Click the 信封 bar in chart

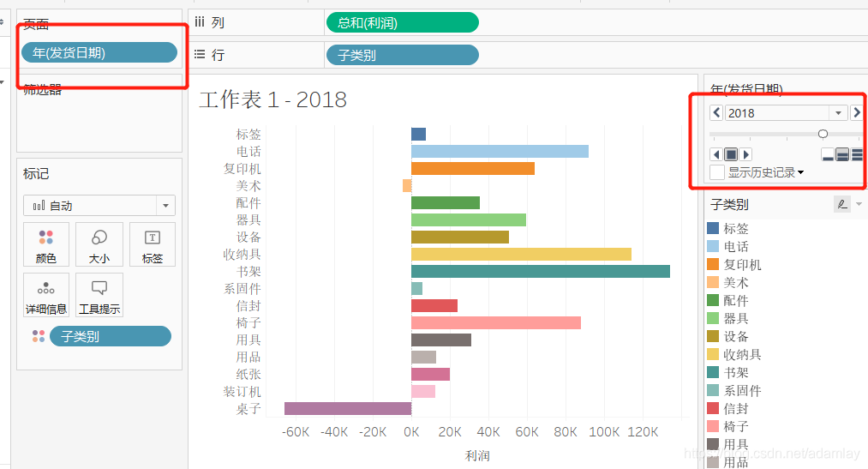pos(434,305)
